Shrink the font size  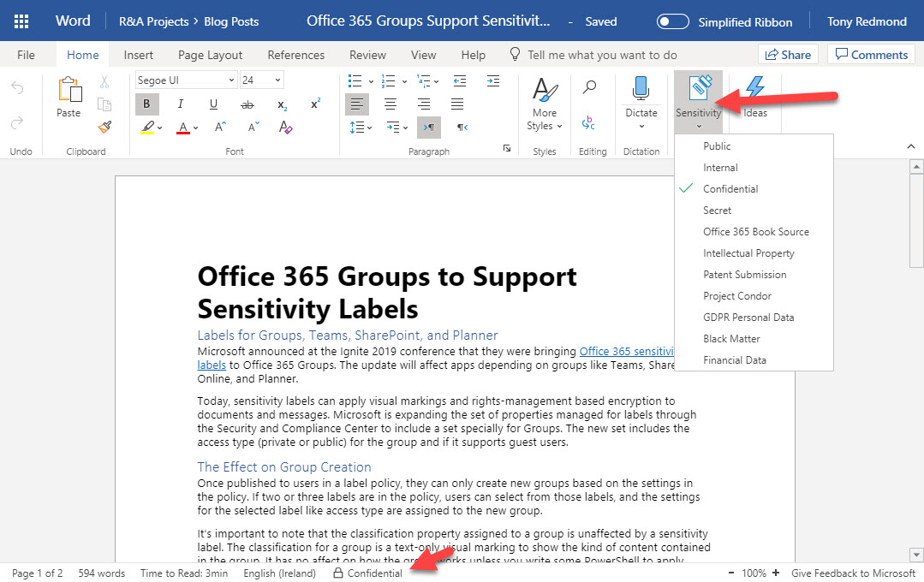tap(254, 127)
